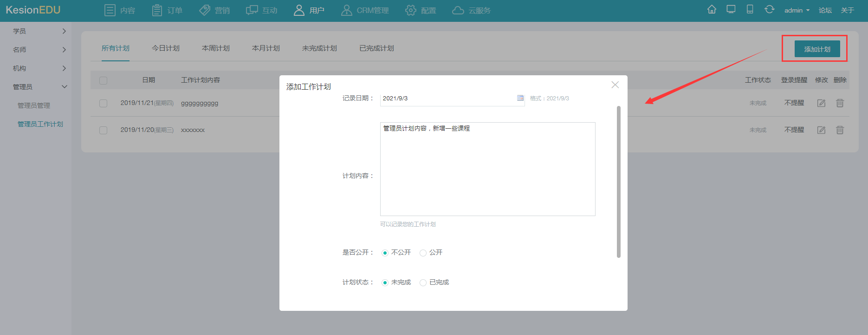The image size is (868, 335).
Task: Click 未完成 status in 2019/11/20 row
Action: 758,130
